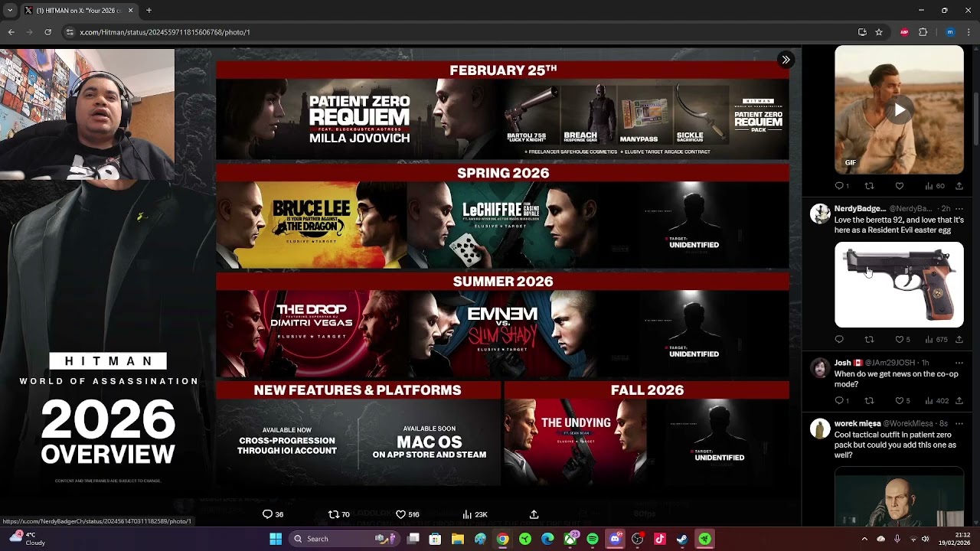
Task: Open more options on NerdyBadger's reply
Action: tap(959, 208)
